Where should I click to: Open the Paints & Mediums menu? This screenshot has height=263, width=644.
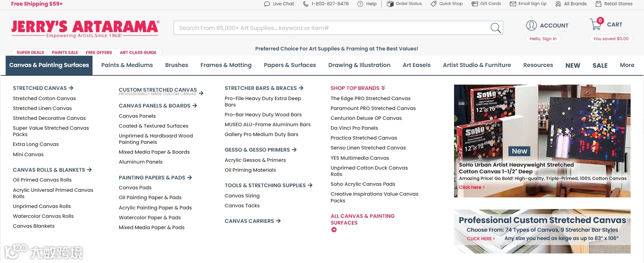point(127,65)
